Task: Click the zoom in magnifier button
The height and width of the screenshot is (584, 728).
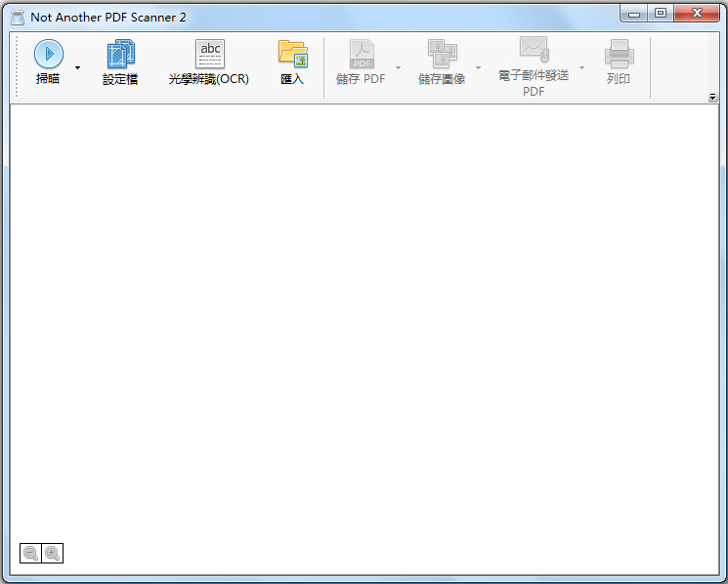Action: (x=53, y=554)
